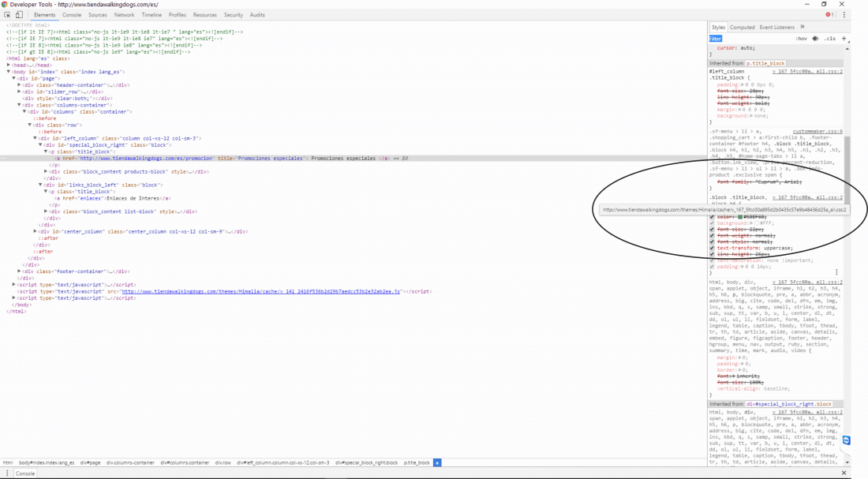
Task: Open the Profiles panel tab
Action: [177, 15]
